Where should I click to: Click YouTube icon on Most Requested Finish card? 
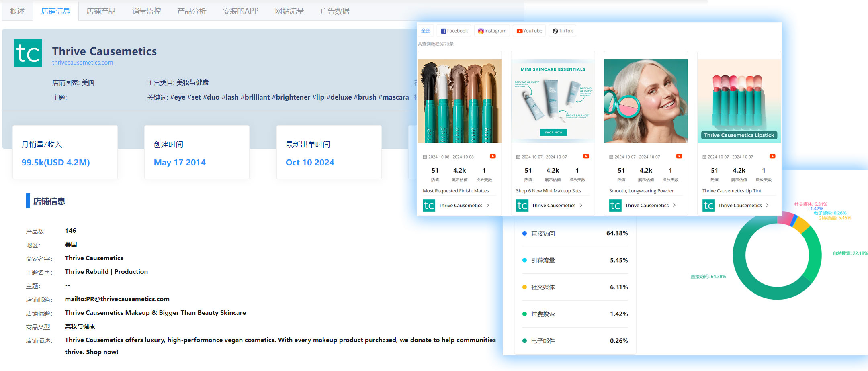pos(493,156)
